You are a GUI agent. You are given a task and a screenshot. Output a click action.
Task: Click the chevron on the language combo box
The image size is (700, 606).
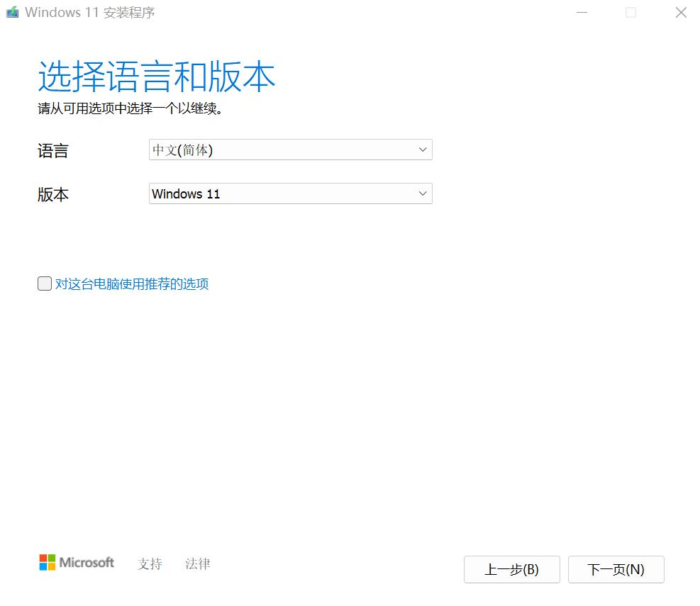pyautogui.click(x=423, y=150)
